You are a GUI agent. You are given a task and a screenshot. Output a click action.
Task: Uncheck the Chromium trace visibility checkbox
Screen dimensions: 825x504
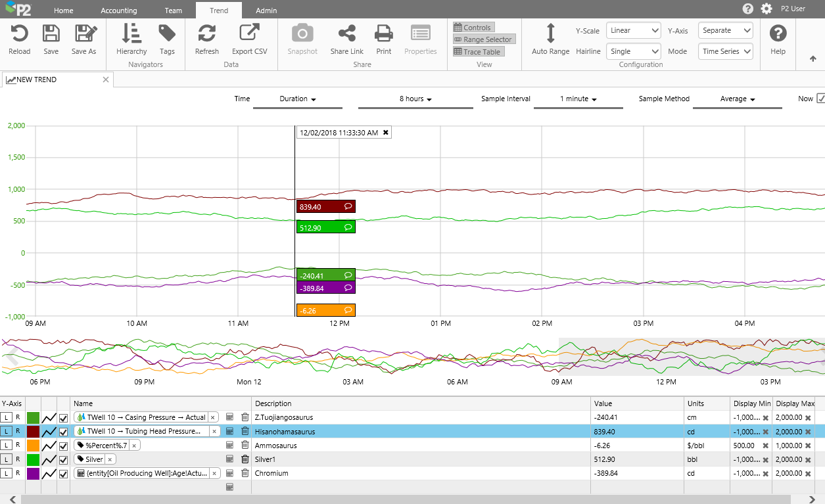(64, 474)
